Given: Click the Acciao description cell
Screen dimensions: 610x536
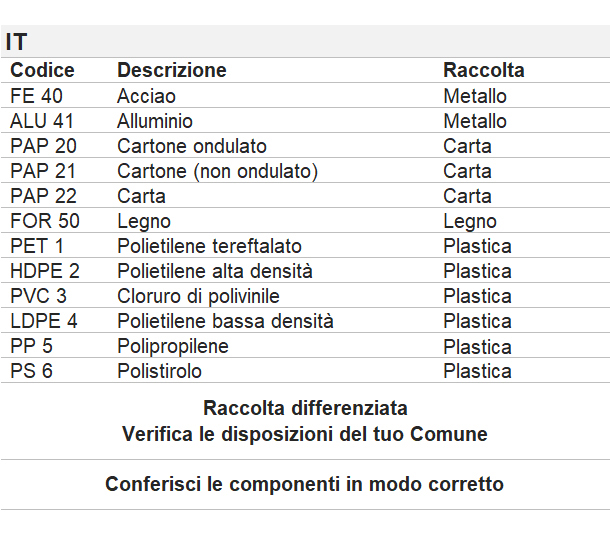Looking at the screenshot, I should 146,96.
